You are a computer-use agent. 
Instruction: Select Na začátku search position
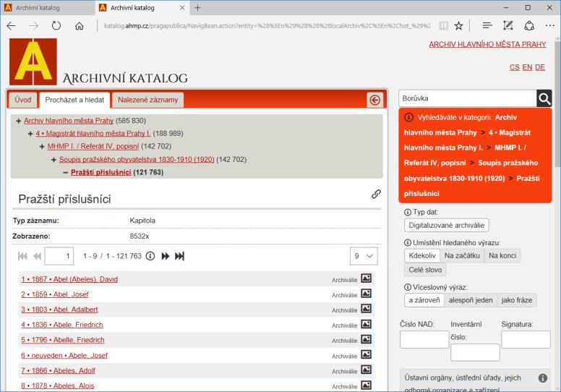462,255
